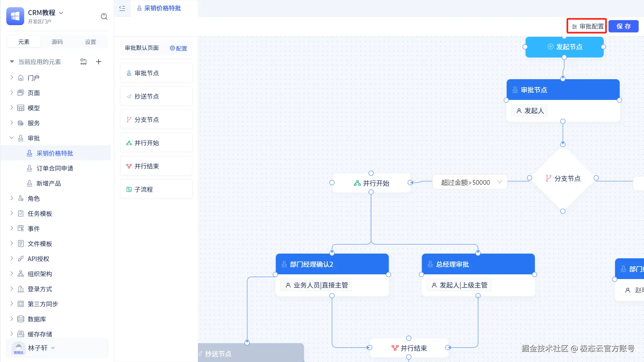Open the 超过金额>50000 condition dropdown
The image size is (644, 362).
click(499, 182)
